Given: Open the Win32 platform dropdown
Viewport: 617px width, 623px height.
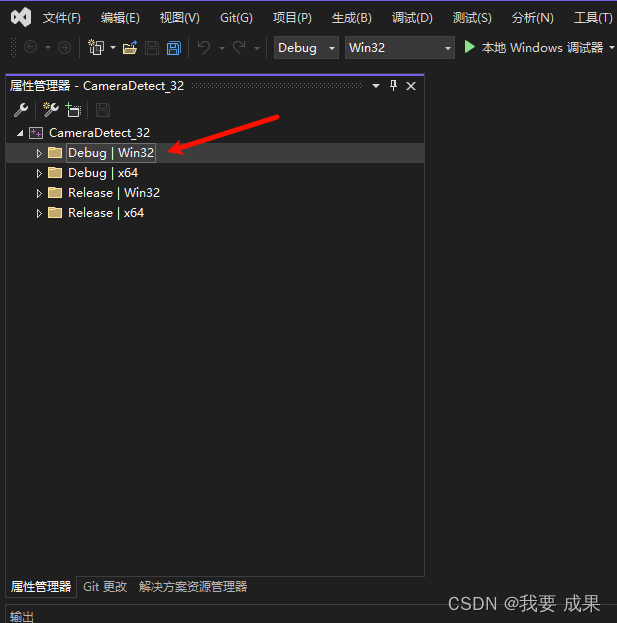Looking at the screenshot, I should coord(399,48).
